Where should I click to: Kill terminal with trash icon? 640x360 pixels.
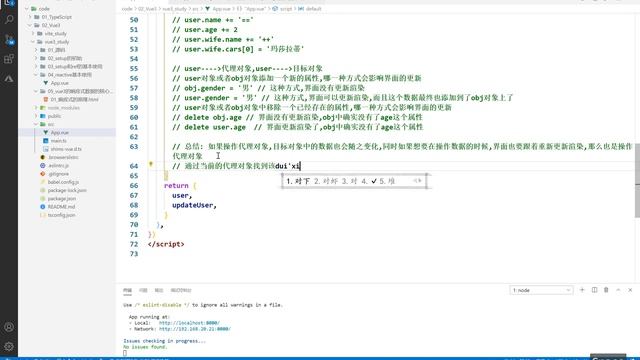[x=606, y=290]
